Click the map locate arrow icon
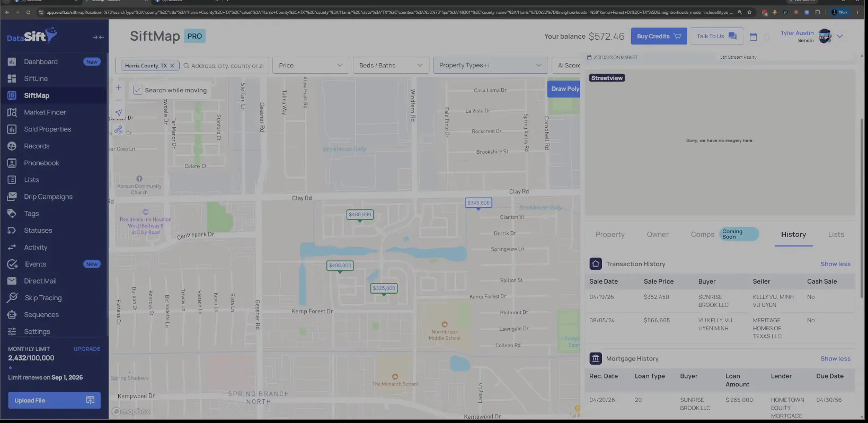Viewport: 868px width, 423px height. [x=119, y=113]
